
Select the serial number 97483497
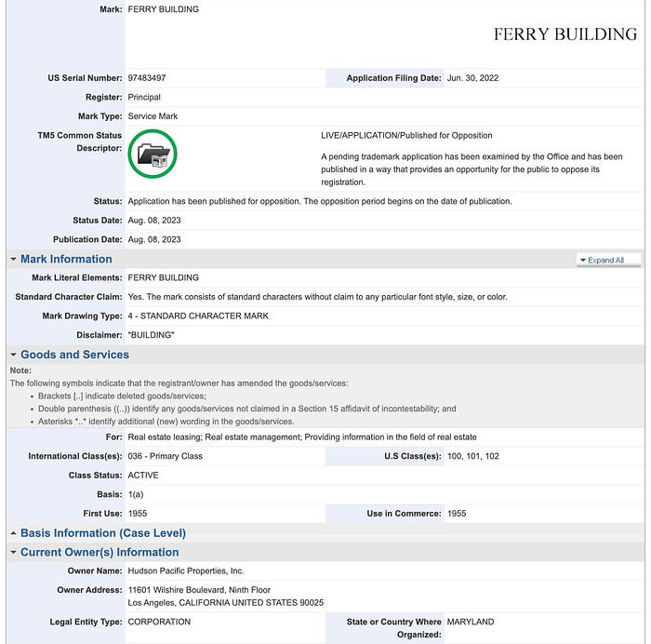(x=147, y=78)
